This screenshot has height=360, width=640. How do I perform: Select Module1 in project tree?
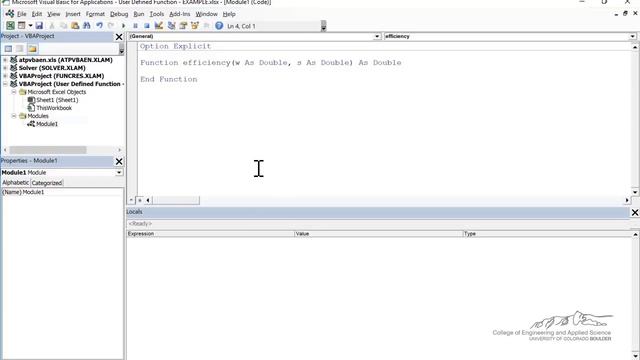(47, 124)
